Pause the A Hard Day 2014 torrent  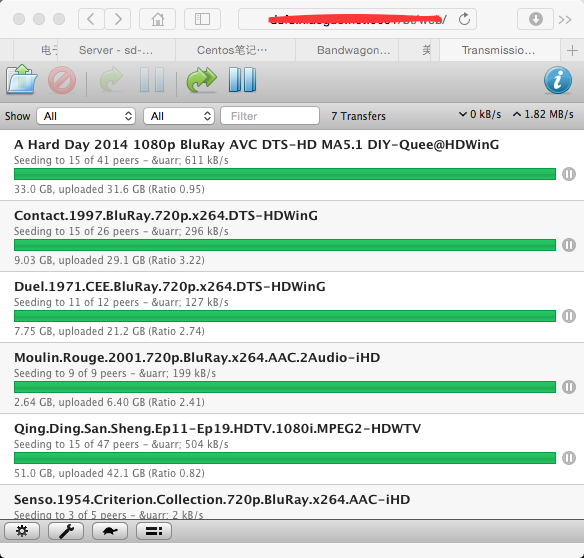(x=569, y=174)
